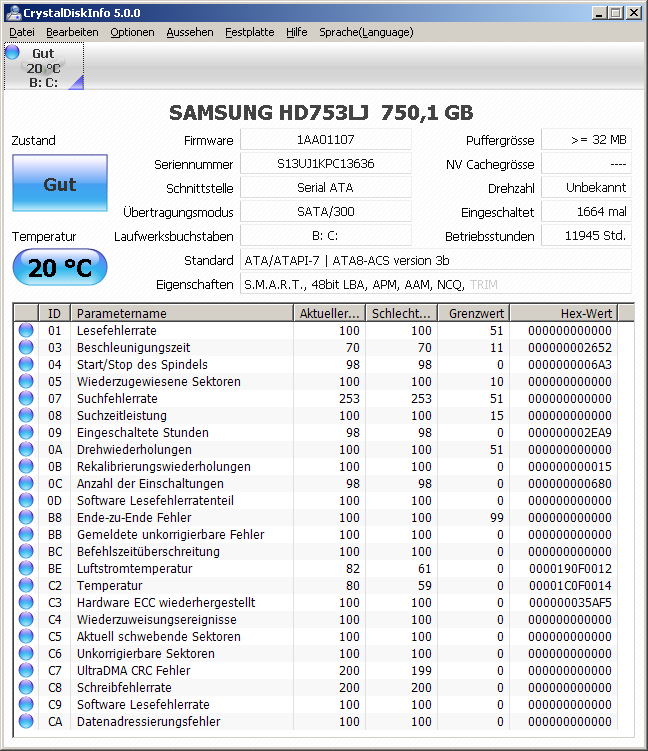Click the status orb for Wiederzuweisungsereignisse
This screenshot has height=751, width=648.
(x=26, y=619)
